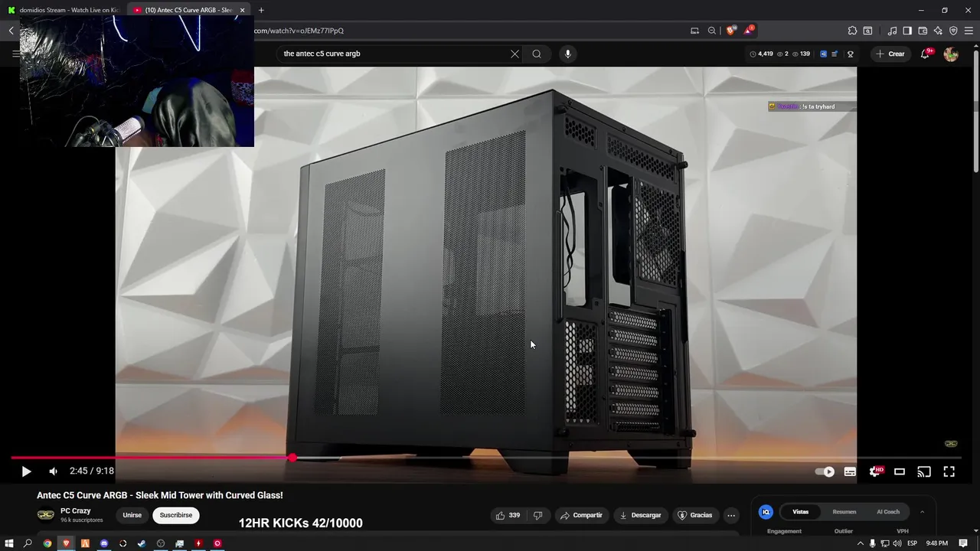Click the Descargar download button
Viewport: 980px width, 551px height.
click(640, 515)
